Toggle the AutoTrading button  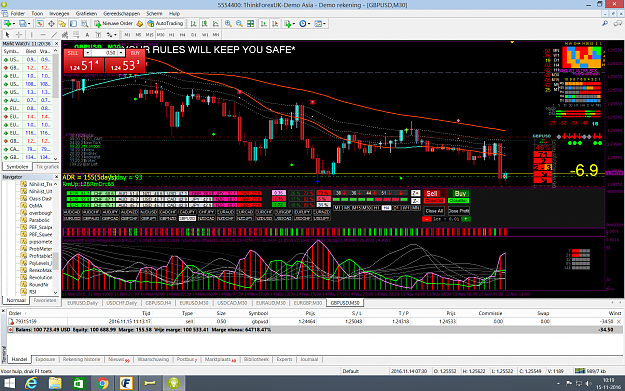click(165, 24)
